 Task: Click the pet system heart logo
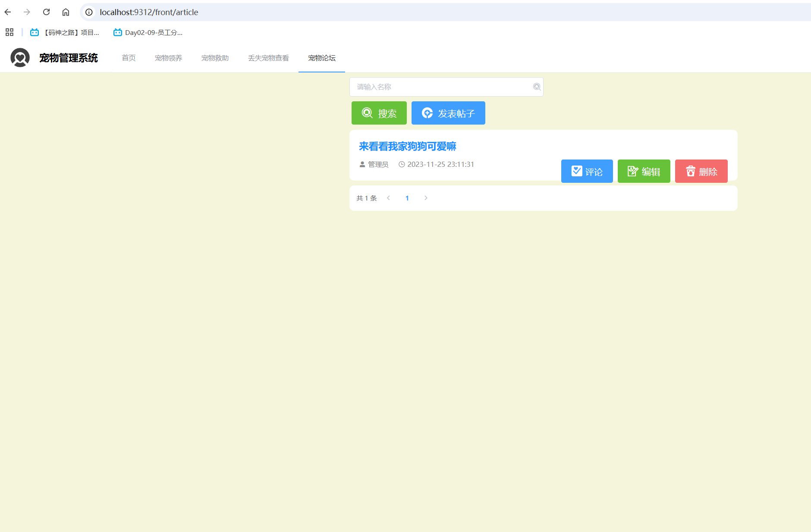click(20, 58)
